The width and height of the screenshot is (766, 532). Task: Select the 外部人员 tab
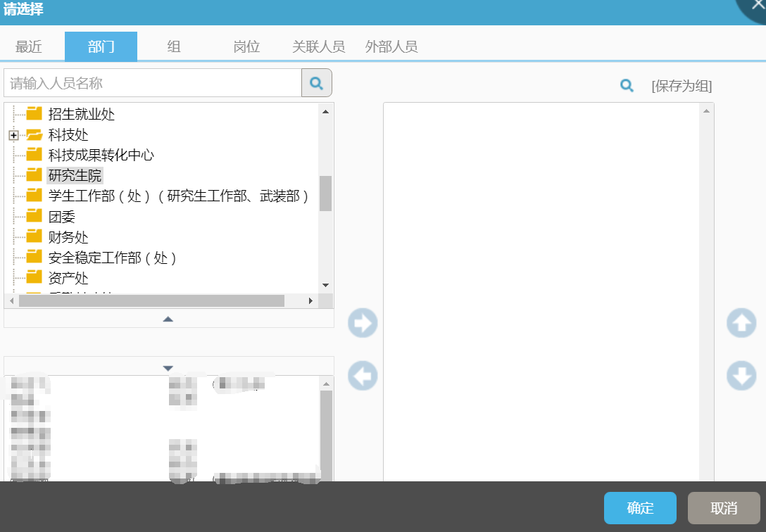click(391, 47)
